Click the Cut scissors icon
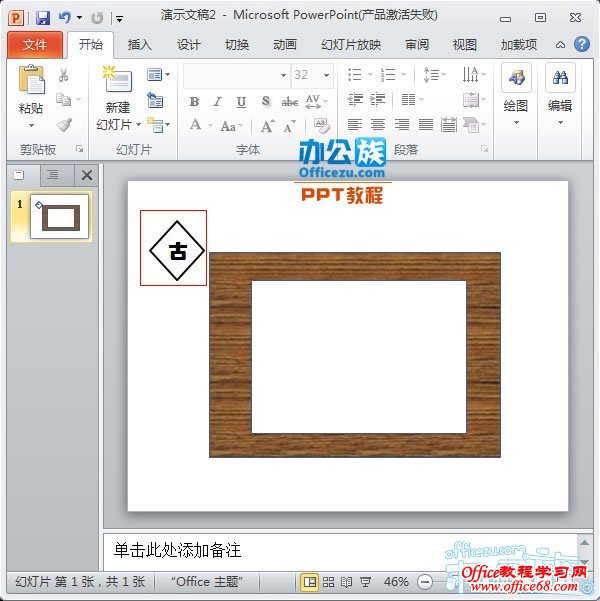 pyautogui.click(x=64, y=75)
